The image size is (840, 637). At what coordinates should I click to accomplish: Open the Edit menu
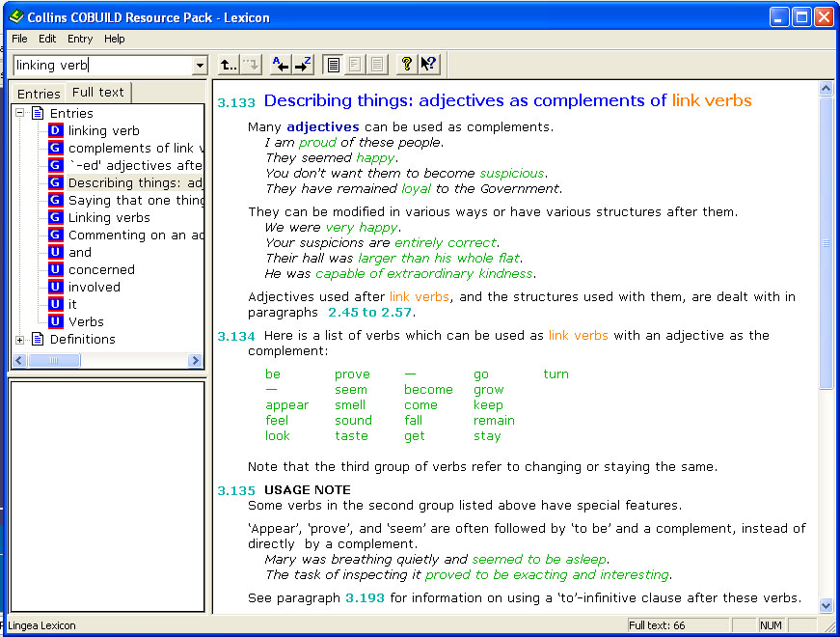(x=47, y=39)
